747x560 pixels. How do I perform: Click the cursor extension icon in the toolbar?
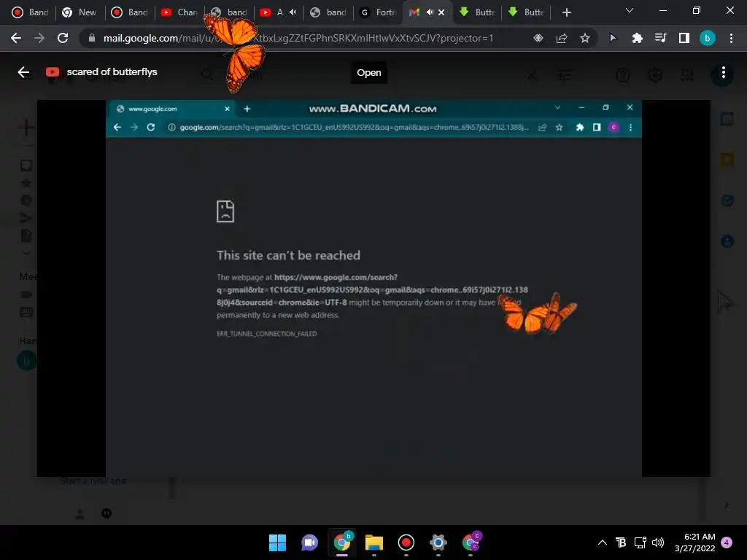[x=613, y=38]
